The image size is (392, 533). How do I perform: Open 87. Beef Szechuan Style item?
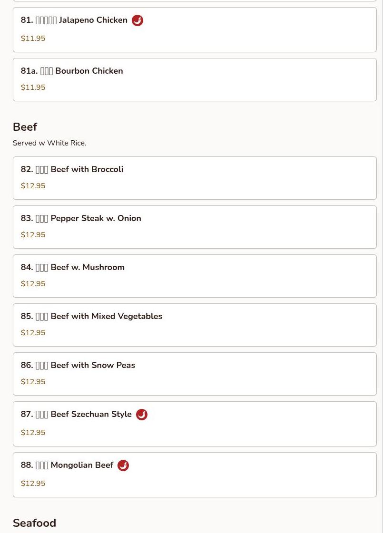[194, 424]
